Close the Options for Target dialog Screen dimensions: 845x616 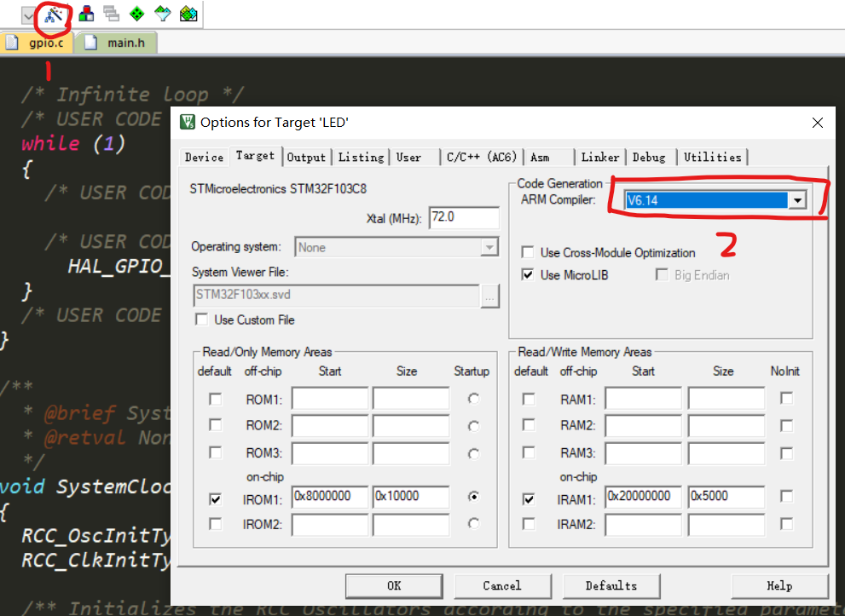click(x=818, y=123)
